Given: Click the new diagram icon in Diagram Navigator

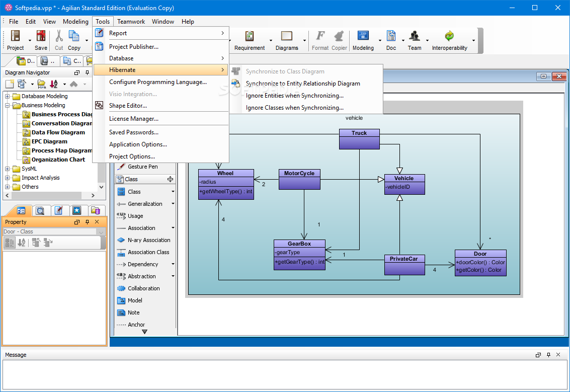Looking at the screenshot, I should click(10, 85).
